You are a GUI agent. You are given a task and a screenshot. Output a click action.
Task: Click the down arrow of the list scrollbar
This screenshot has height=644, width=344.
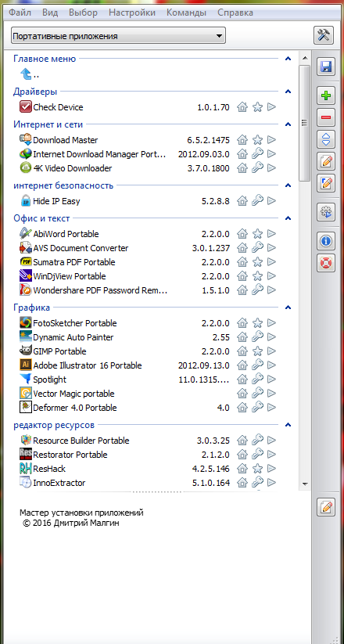[305, 484]
